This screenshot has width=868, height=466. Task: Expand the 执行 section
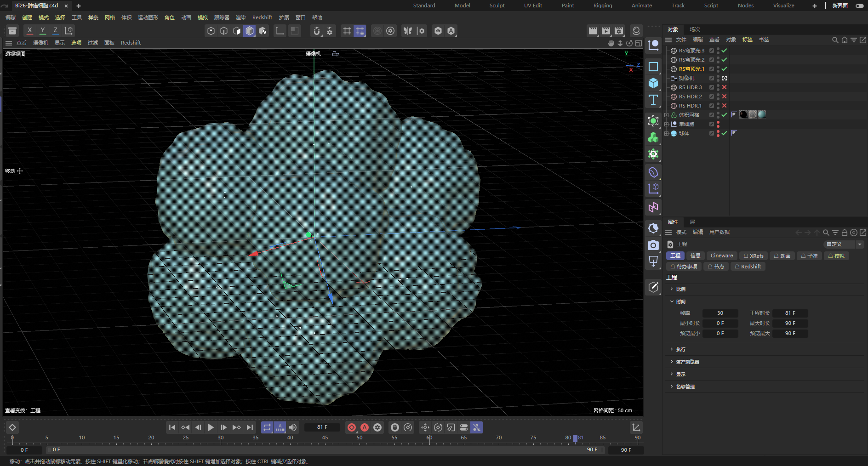pyautogui.click(x=672, y=349)
